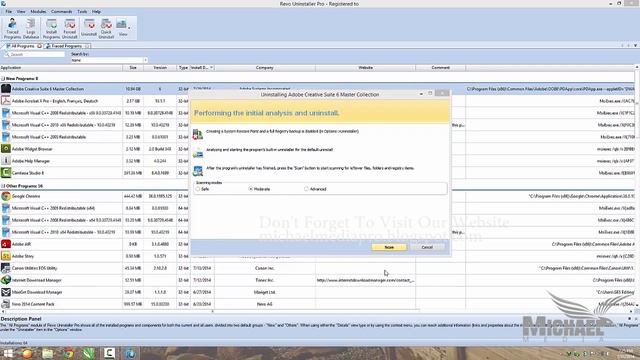Open the File Explorer taskbar icon
Image resolution: width=640 pixels, height=360 pixels.
(x=48, y=353)
